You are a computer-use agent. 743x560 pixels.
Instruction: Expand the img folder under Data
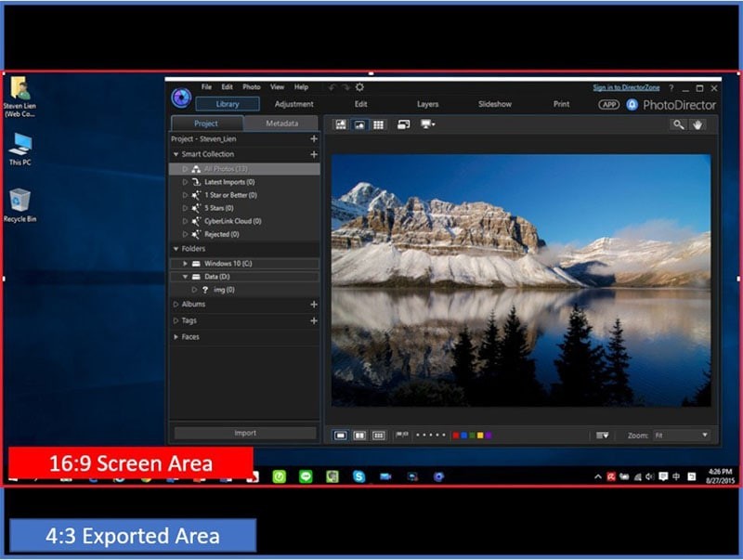194,289
